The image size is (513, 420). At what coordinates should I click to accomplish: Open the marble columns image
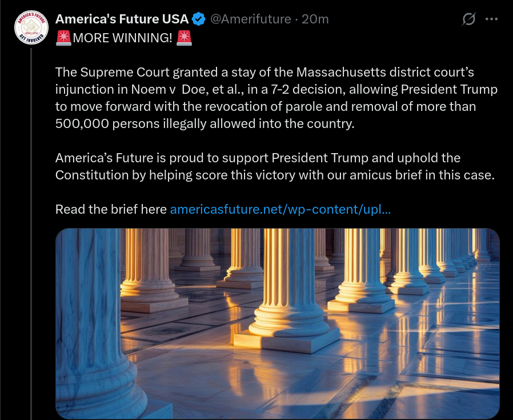tap(277, 323)
